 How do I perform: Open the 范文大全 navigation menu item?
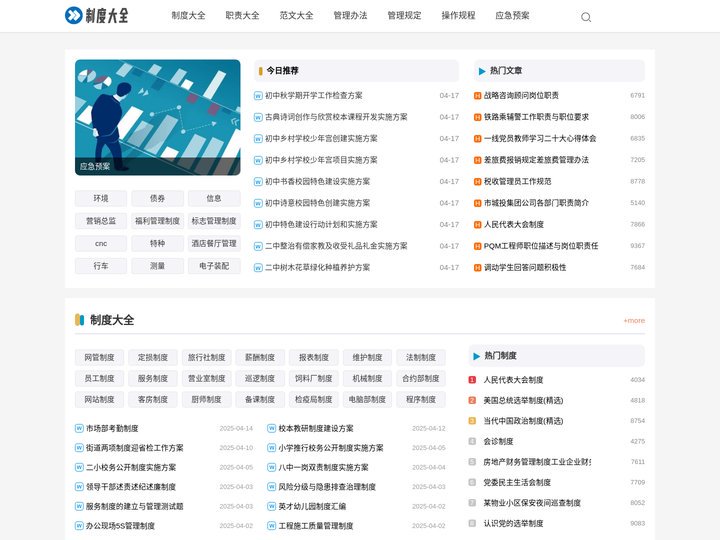[x=297, y=16]
